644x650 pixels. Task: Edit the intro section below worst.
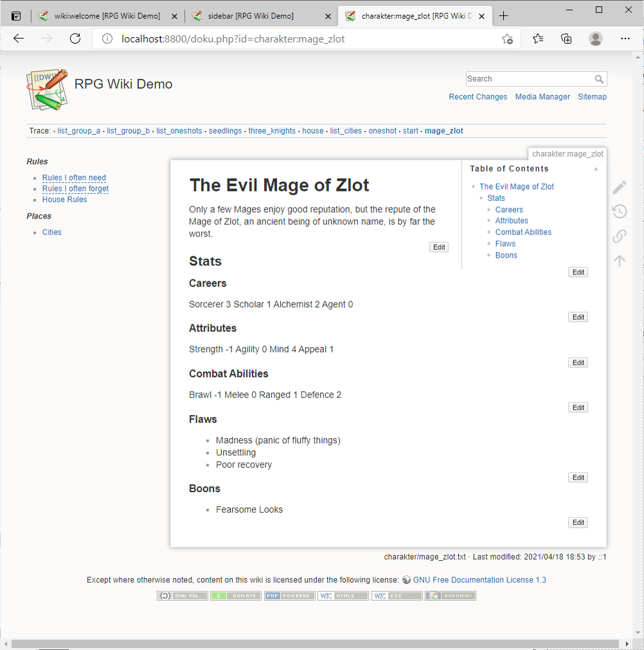439,247
